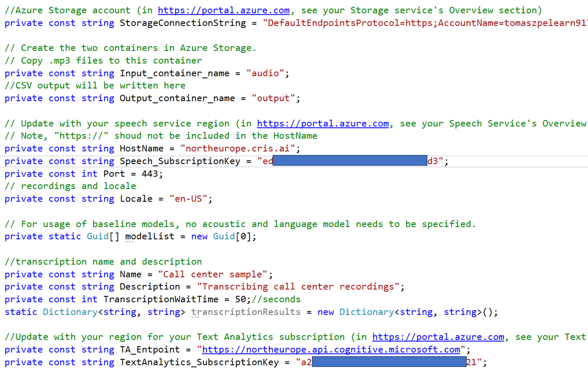Click the modelList variable name
The width and height of the screenshot is (588, 377).
point(150,236)
